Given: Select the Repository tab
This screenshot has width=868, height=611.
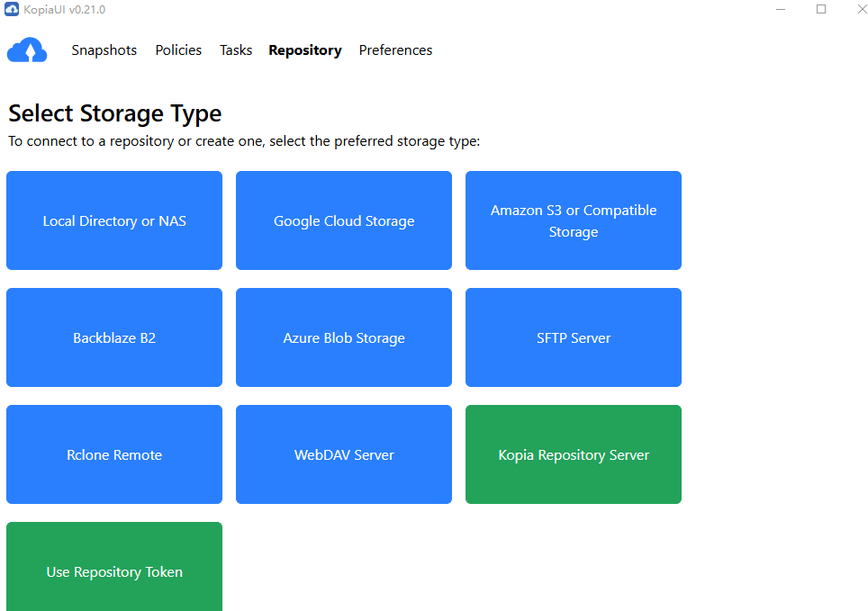Looking at the screenshot, I should [x=305, y=50].
